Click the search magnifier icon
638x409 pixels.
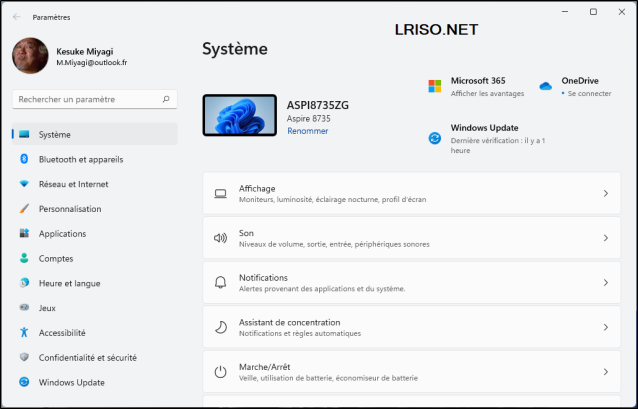[x=166, y=100]
